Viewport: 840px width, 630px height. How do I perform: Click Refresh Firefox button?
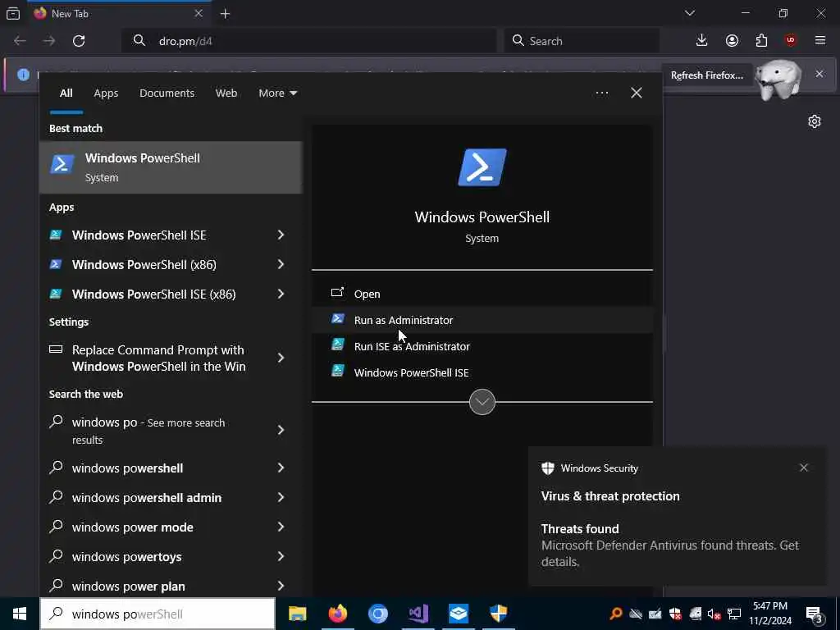pyautogui.click(x=706, y=75)
